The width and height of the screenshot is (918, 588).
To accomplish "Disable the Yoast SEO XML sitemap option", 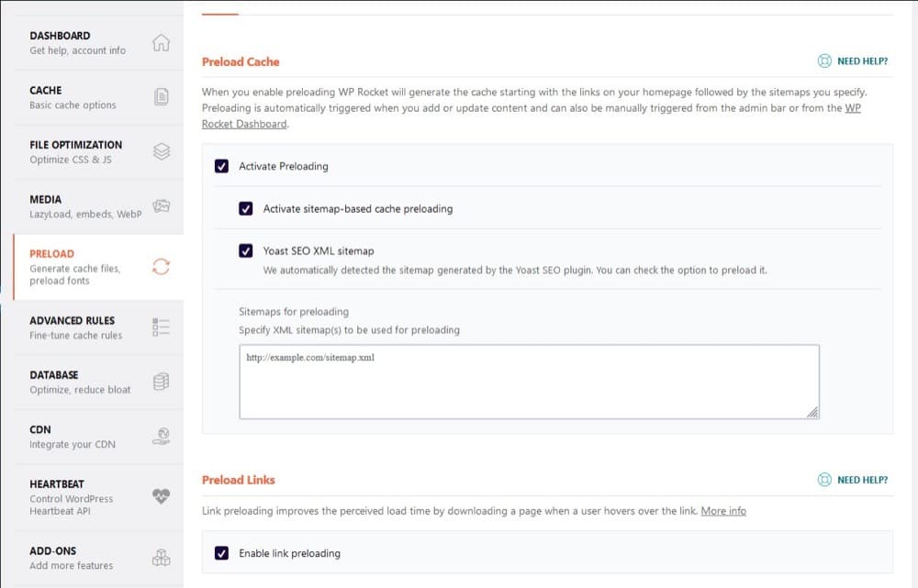I will coord(246,250).
